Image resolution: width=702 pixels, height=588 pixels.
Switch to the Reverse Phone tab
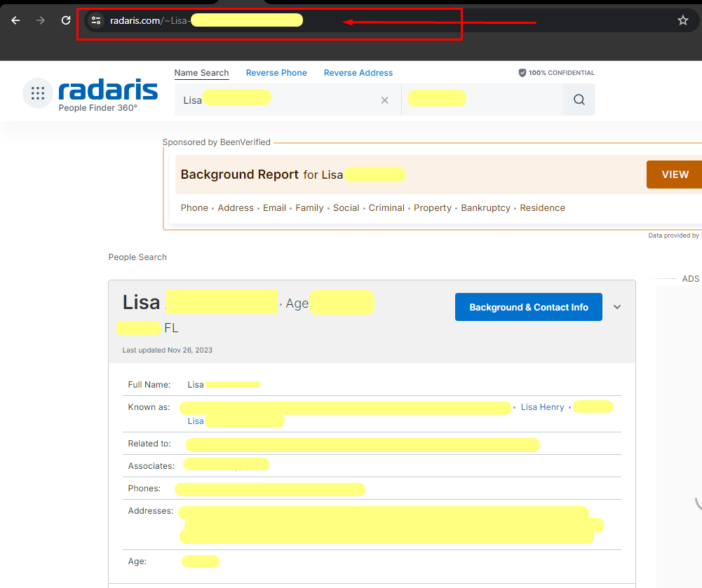276,73
